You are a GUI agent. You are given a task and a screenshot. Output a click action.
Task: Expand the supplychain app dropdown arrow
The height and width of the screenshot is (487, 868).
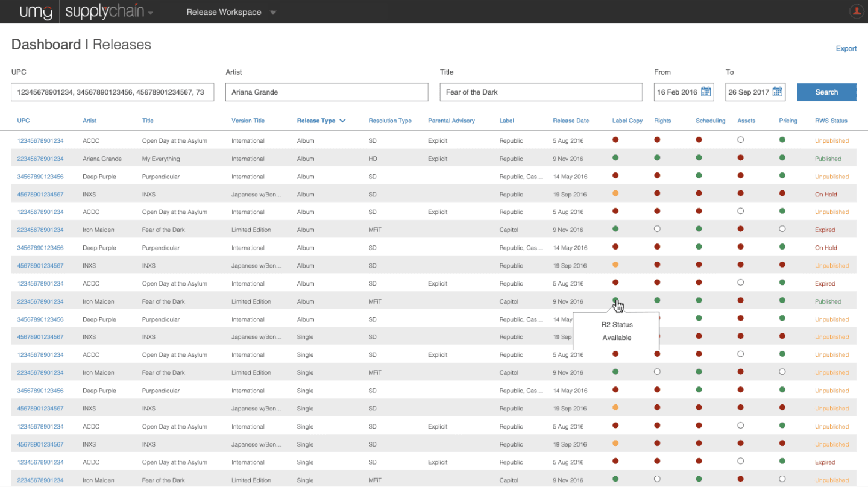(x=150, y=13)
